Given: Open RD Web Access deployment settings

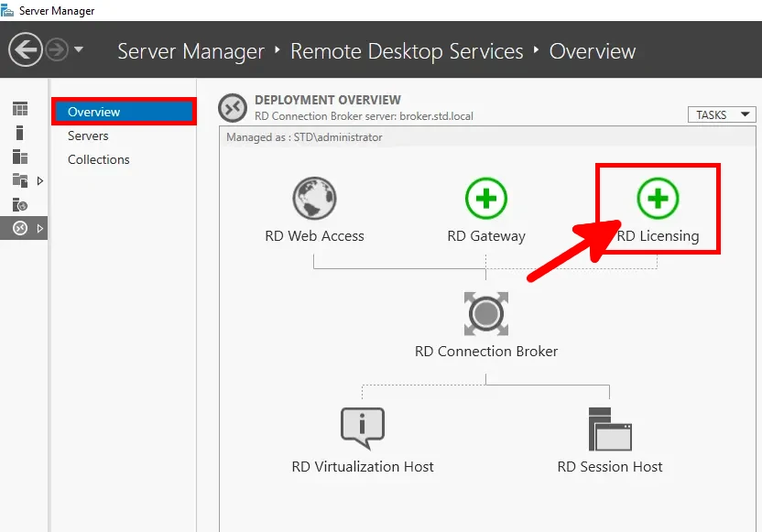Looking at the screenshot, I should click(314, 198).
